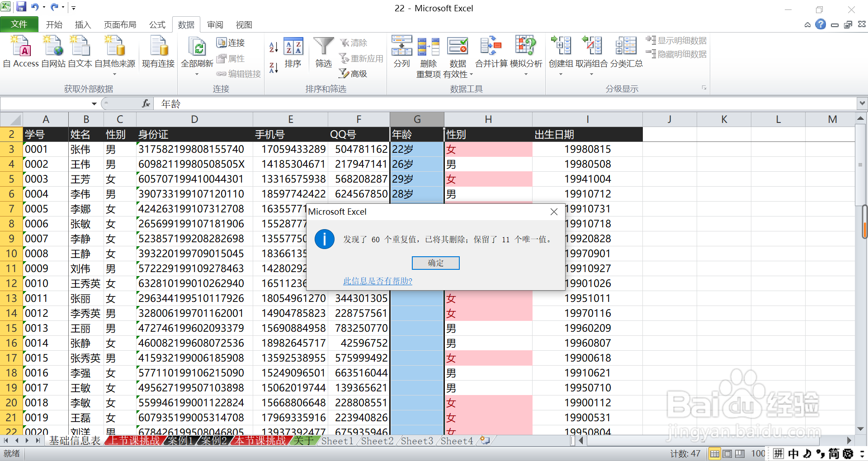Viewport: 868px width, 461px height.
Task: Open Customize Quick Access Toolbar dropdown
Action: (73, 8)
